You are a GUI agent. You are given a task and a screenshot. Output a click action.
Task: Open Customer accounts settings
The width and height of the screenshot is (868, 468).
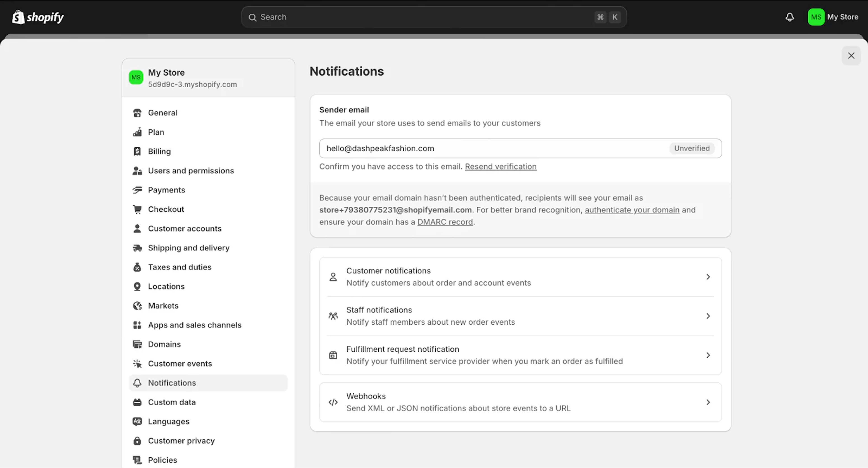[208, 229]
